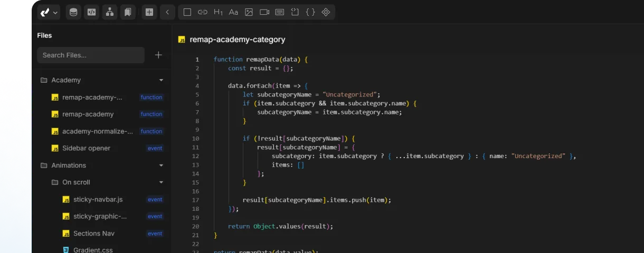Click the Search Files input field
The height and width of the screenshot is (253, 644).
[x=91, y=55]
